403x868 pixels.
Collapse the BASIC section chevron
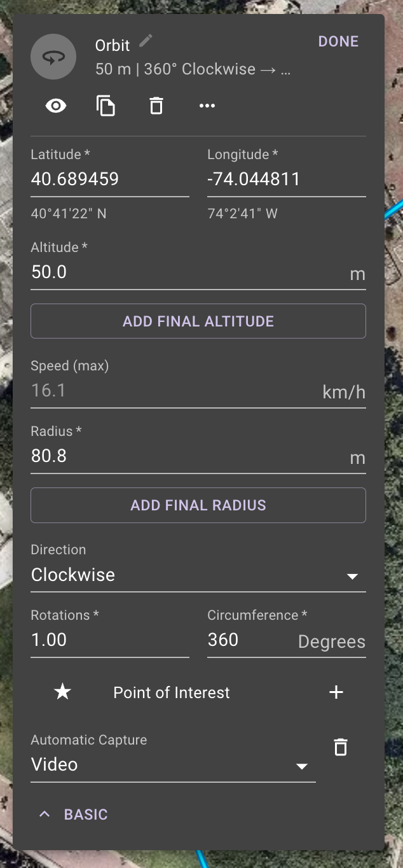pyautogui.click(x=44, y=814)
